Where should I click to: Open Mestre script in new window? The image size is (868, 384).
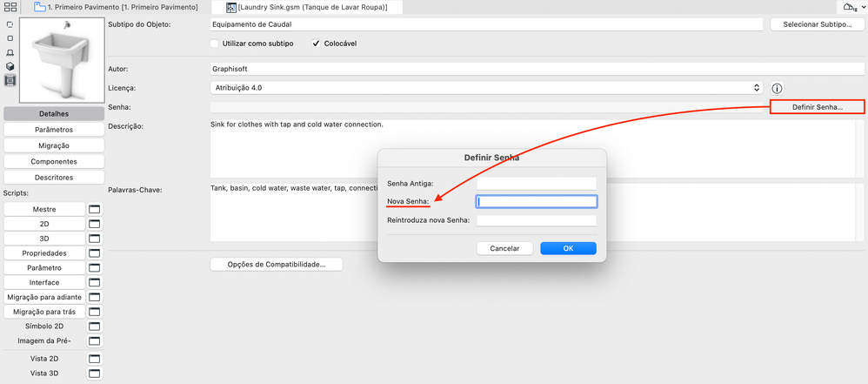pos(95,210)
